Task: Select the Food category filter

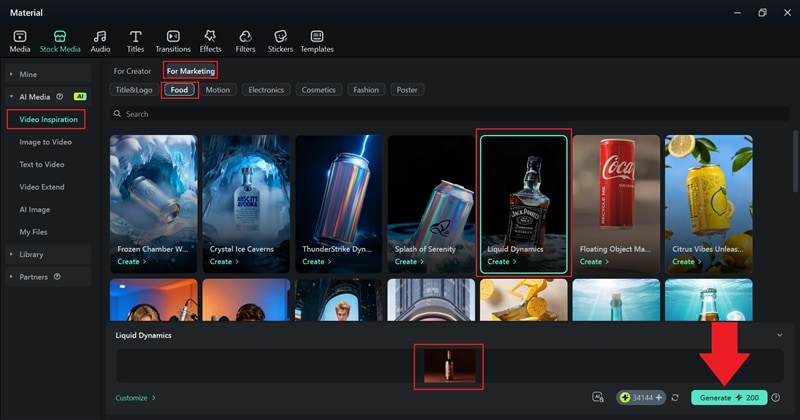Action: [179, 90]
